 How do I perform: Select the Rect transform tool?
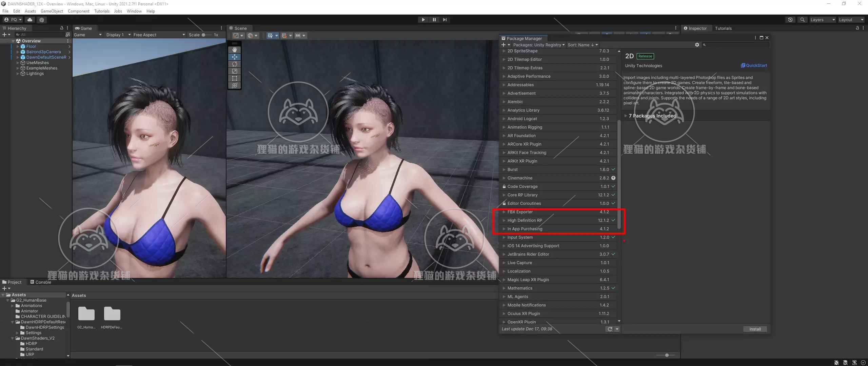pyautogui.click(x=234, y=78)
